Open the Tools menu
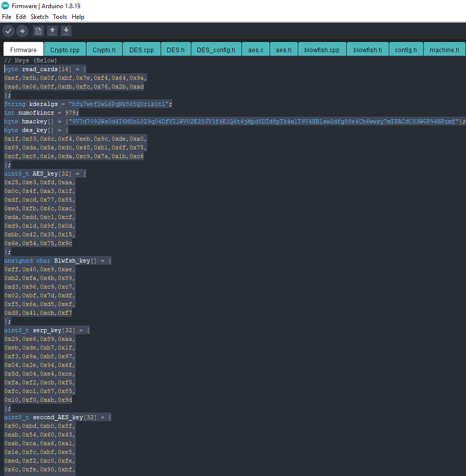Screen dimensions: 466x476 point(60,17)
